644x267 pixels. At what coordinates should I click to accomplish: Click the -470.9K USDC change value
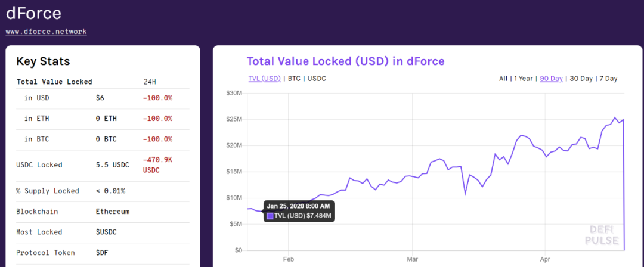click(x=157, y=164)
